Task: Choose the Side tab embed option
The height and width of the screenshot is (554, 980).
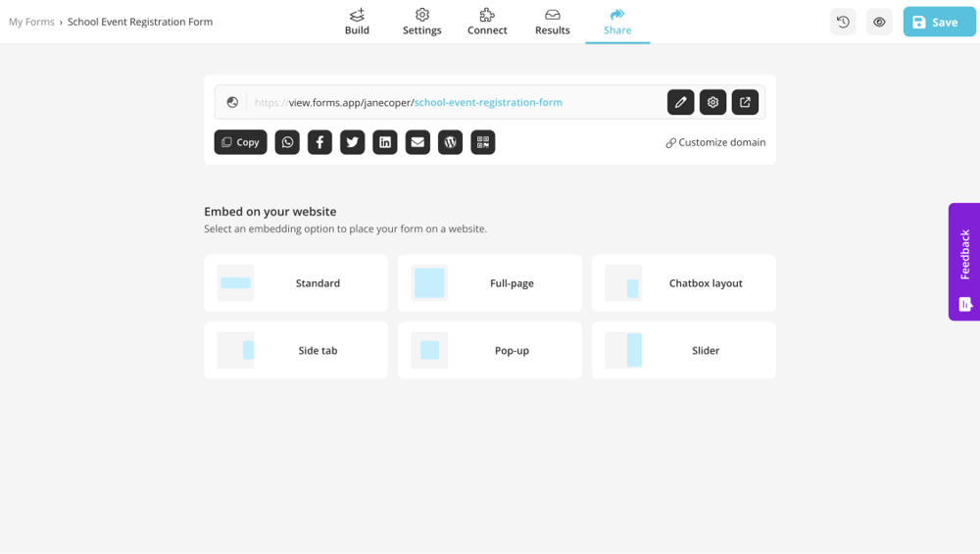Action: pyautogui.click(x=296, y=350)
